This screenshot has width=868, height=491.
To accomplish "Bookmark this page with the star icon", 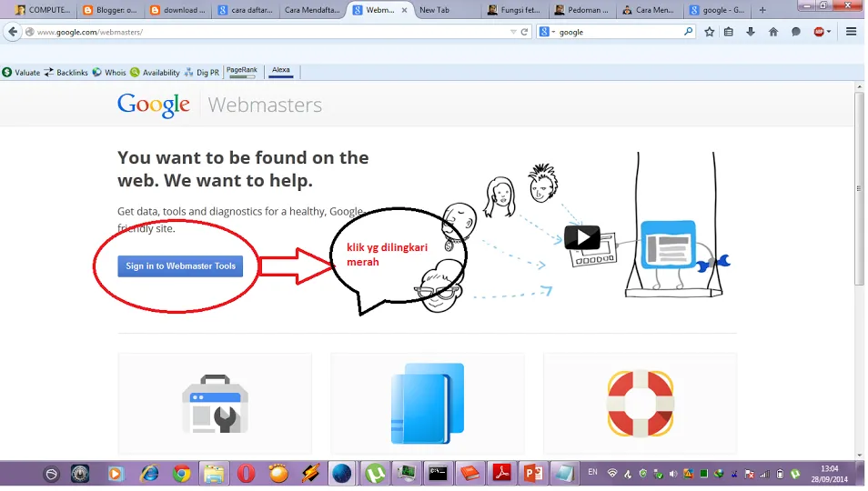I will point(709,32).
